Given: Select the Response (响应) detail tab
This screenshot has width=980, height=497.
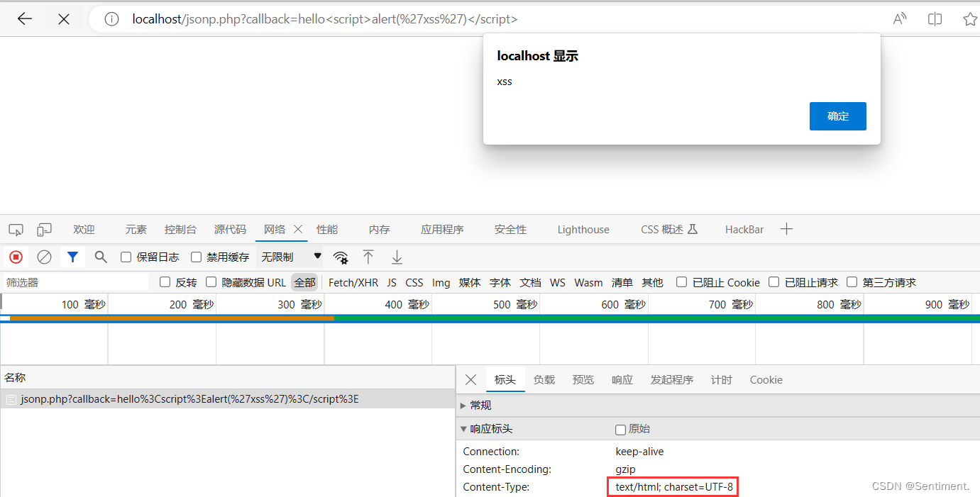Looking at the screenshot, I should pyautogui.click(x=622, y=380).
